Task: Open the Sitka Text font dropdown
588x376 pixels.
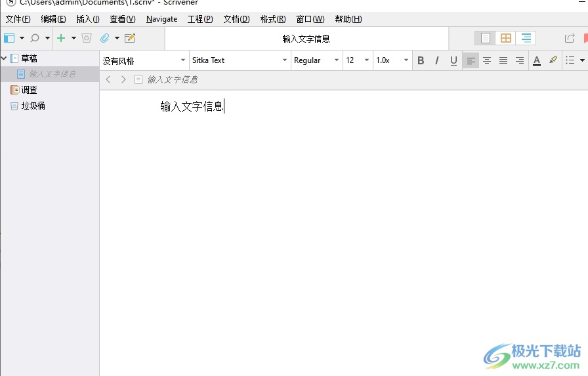Action: tap(240, 60)
